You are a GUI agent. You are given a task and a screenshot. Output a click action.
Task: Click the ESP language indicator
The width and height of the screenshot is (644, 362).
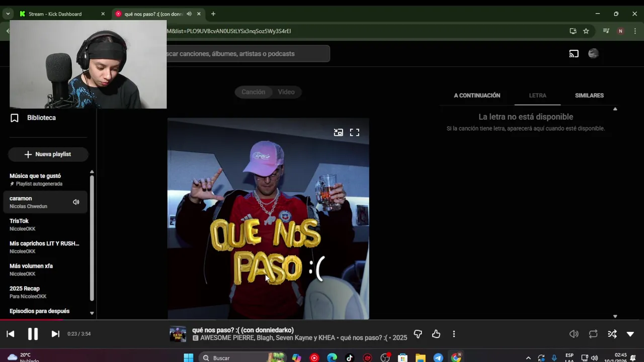(570, 357)
